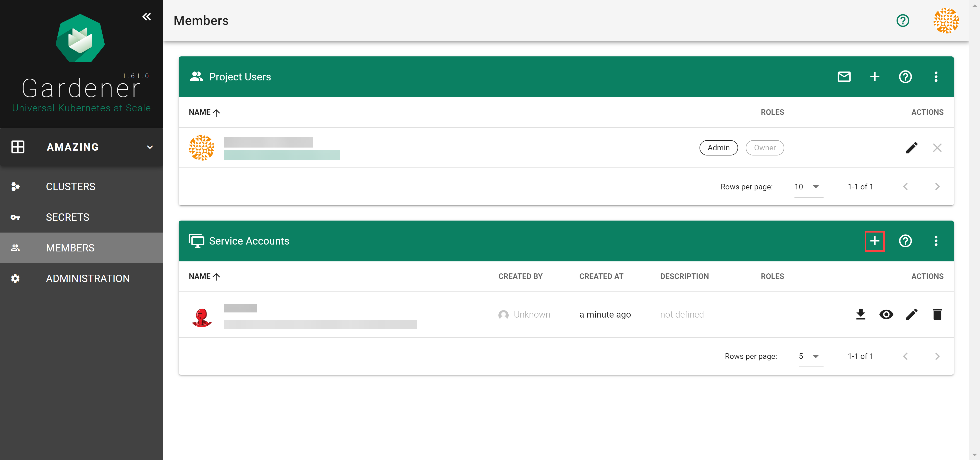Click the email invite icon in Project Users
980x460 pixels.
844,77
